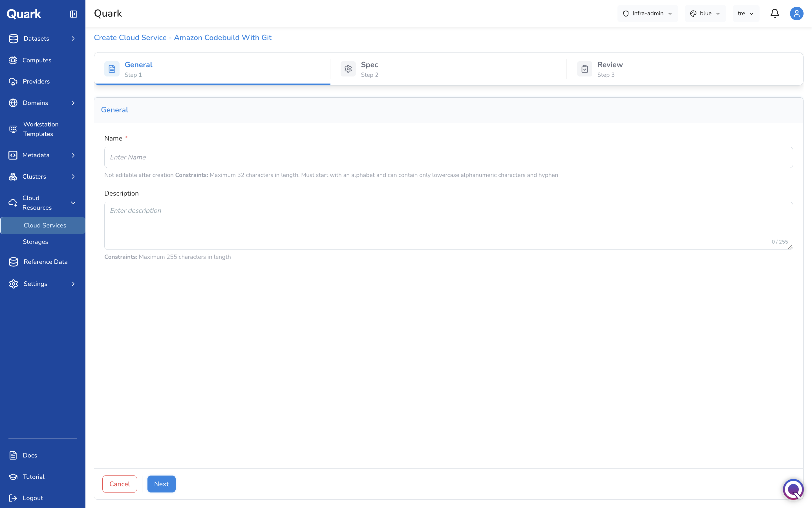The height and width of the screenshot is (508, 812).
Task: Click the Cancel button
Action: tap(120, 484)
